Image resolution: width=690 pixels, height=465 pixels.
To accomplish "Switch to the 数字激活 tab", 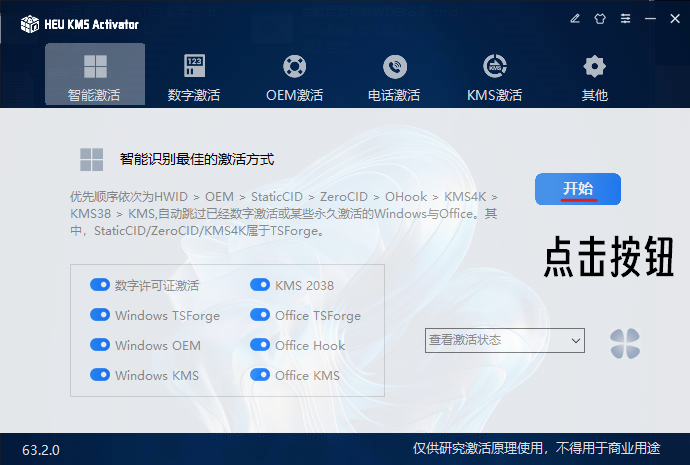I will [194, 77].
